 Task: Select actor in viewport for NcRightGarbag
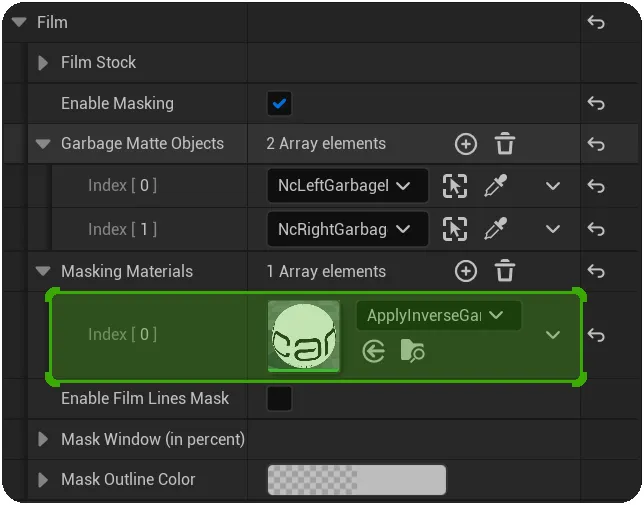(x=455, y=229)
